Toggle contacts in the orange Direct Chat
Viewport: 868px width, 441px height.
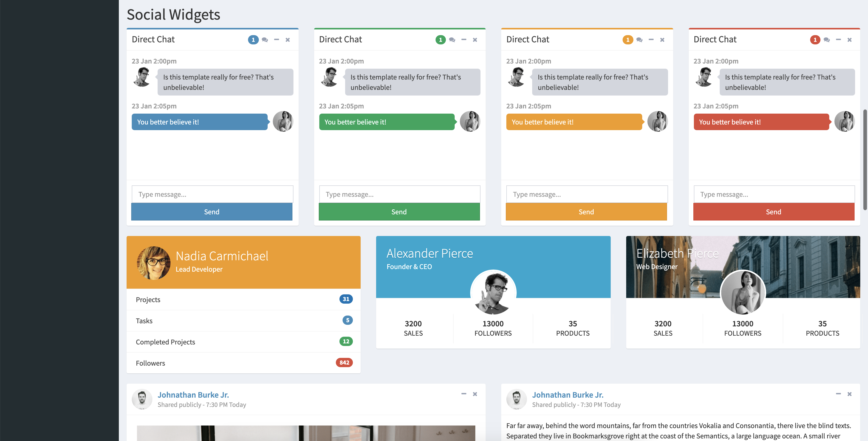tap(640, 40)
